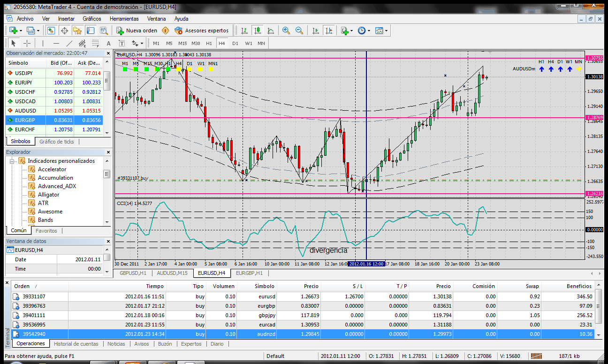This screenshot has width=608, height=364.
Task: Open the GBPUSD,H1 chart tab
Action: point(133,273)
